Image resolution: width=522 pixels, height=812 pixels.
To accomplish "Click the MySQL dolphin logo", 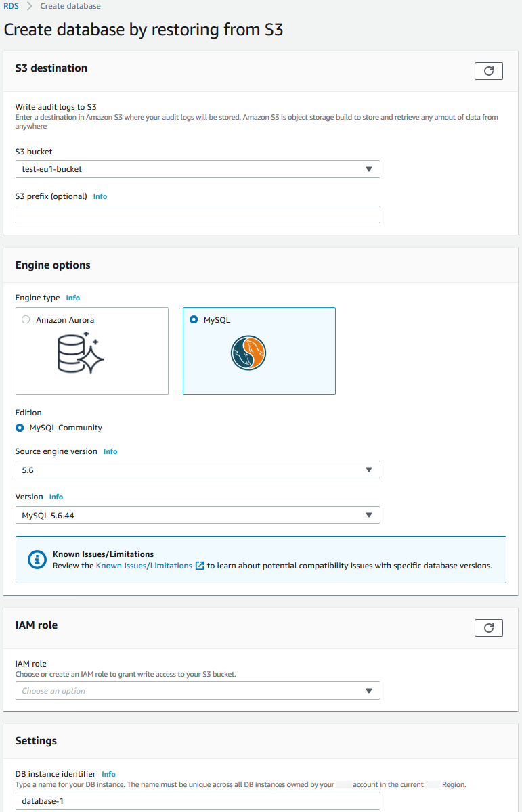I will click(248, 353).
